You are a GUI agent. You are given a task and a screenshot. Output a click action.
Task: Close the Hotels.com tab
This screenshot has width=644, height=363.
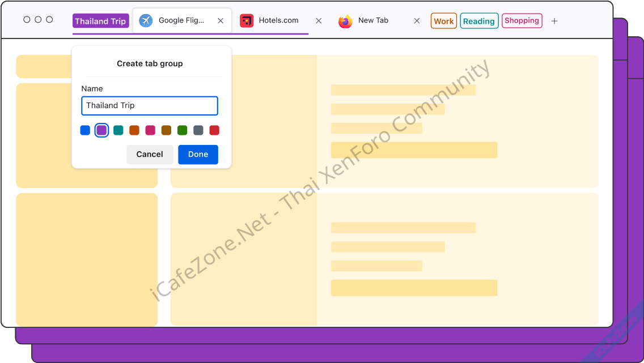click(x=319, y=20)
